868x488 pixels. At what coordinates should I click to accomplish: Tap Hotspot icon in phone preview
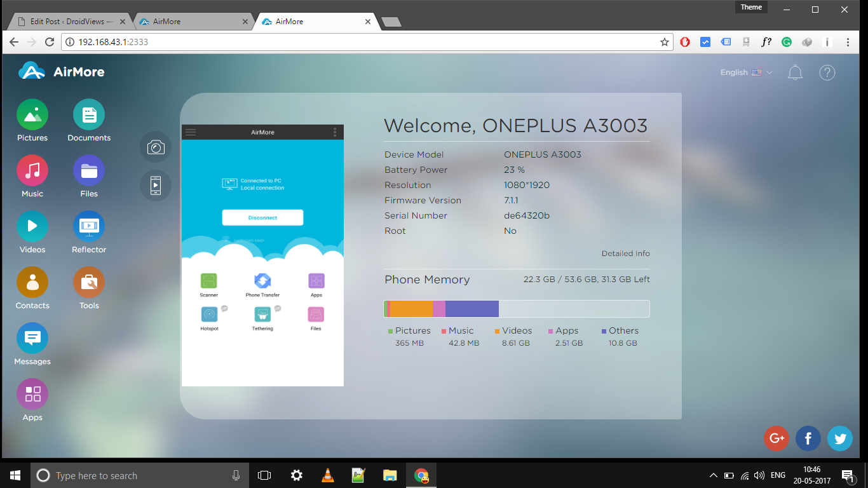click(209, 315)
